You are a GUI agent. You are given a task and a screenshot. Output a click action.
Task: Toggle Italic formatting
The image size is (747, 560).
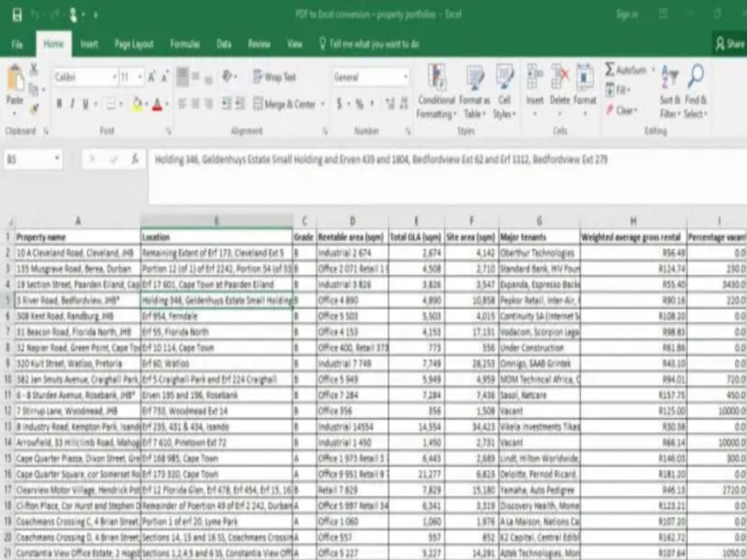[72, 104]
